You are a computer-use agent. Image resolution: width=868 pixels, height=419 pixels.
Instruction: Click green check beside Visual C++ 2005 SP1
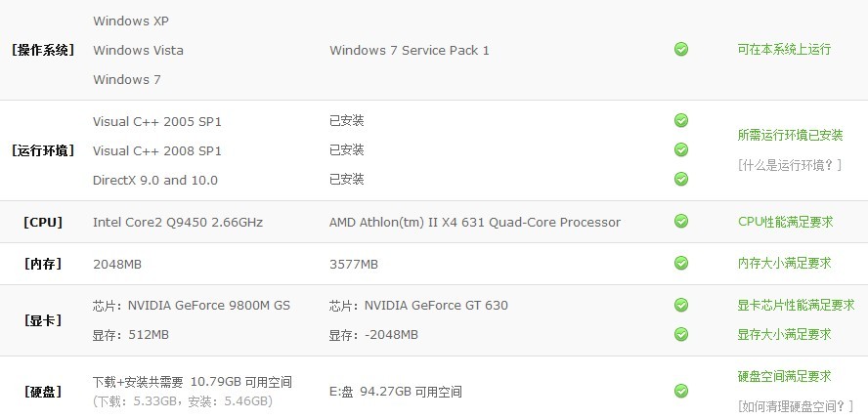coord(681,120)
